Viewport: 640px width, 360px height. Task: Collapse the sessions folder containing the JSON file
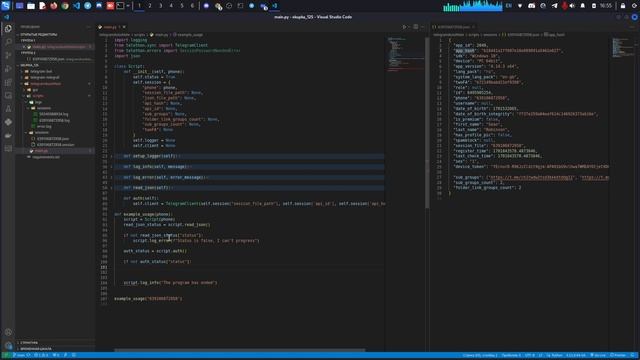[x=41, y=133]
